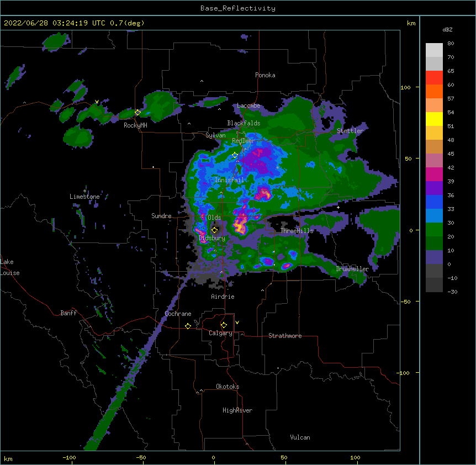The image size is (476, 465).
Task: Click the green 20-30 dBZ legend swatch
Action: click(434, 230)
